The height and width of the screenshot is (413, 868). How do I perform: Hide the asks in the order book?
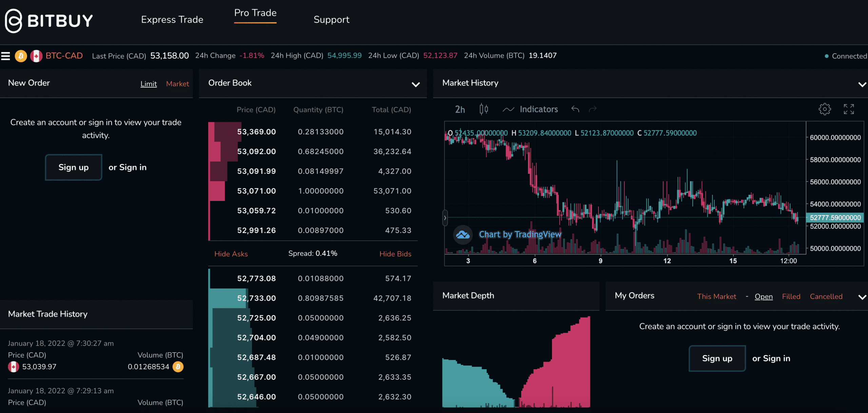tap(231, 254)
